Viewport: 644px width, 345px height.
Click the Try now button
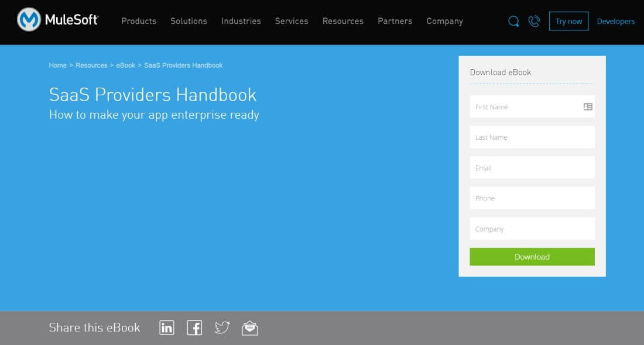[568, 21]
